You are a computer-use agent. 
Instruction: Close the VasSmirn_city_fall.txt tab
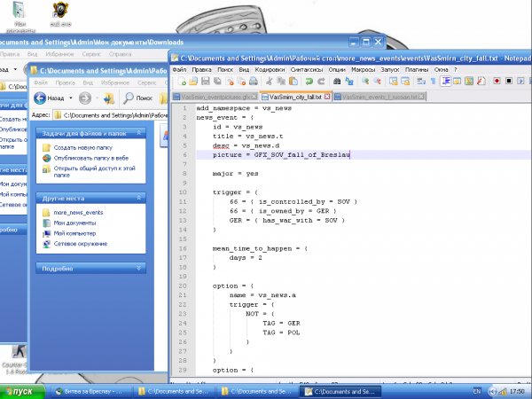(326, 95)
